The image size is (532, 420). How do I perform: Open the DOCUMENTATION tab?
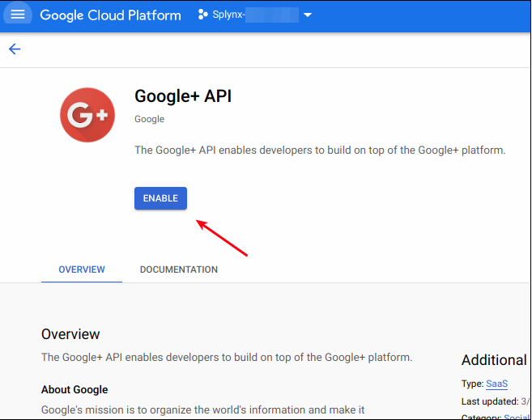coord(178,269)
